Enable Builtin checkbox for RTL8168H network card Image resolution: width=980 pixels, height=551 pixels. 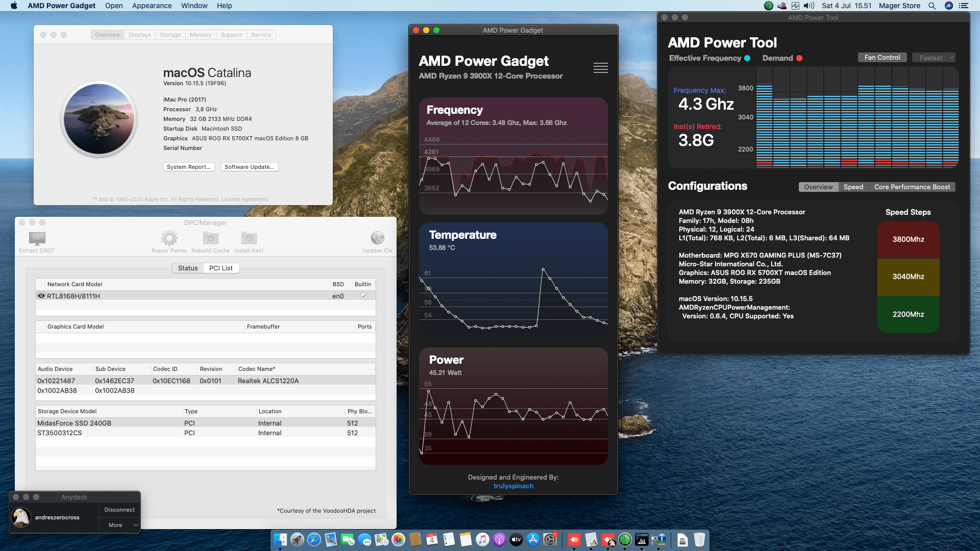pos(363,295)
